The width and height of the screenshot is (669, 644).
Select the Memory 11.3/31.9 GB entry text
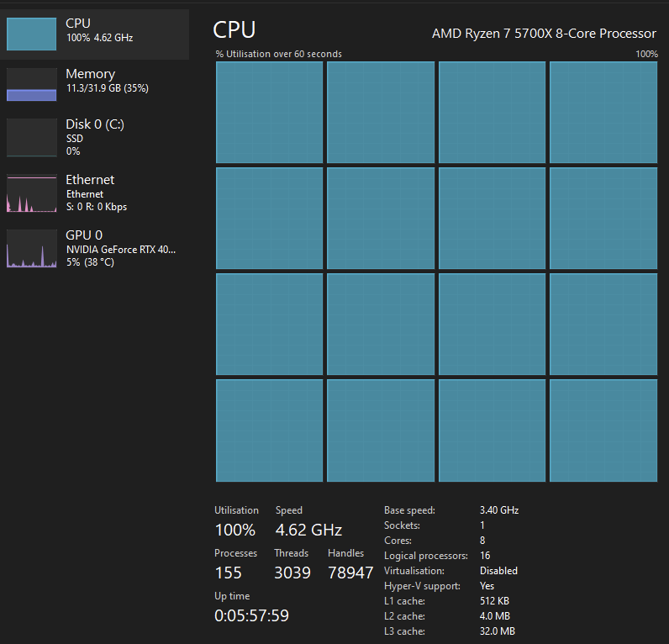click(107, 88)
